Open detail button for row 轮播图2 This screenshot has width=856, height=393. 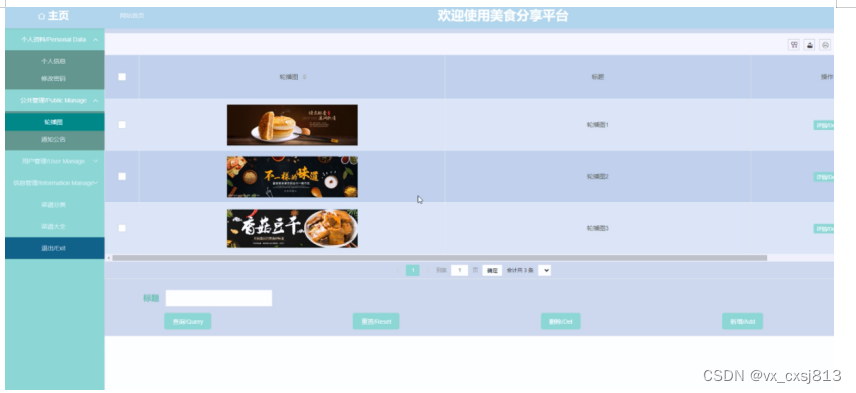tap(824, 177)
